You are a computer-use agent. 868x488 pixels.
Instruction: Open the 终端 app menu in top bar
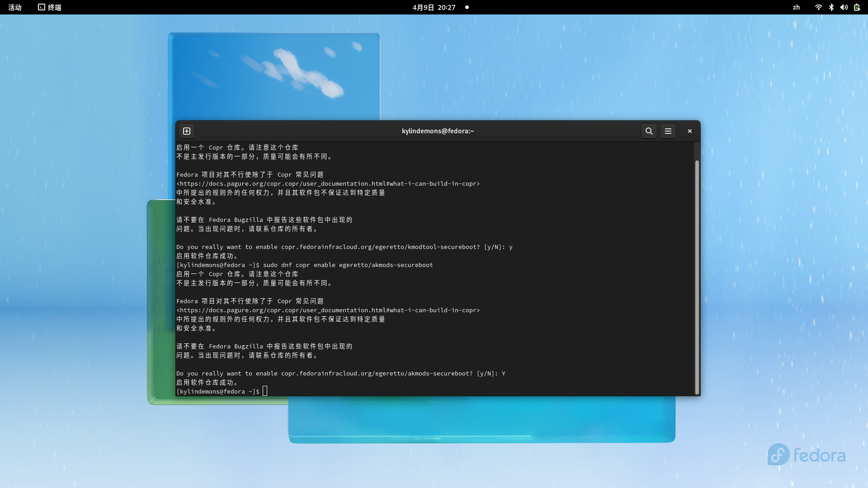coord(54,7)
